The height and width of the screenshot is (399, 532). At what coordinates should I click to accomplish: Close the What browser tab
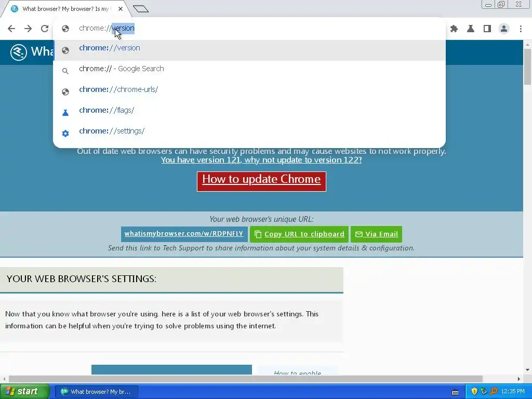pyautogui.click(x=121, y=9)
